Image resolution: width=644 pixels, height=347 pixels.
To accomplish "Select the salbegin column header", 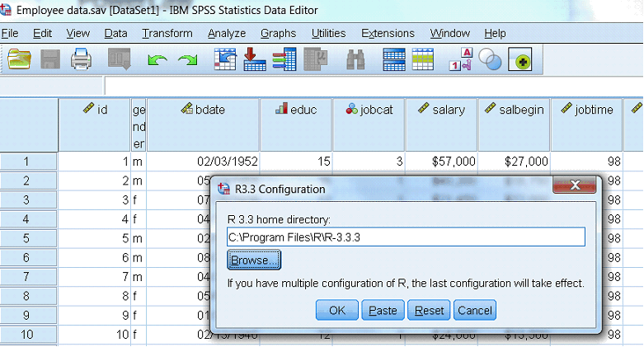I will point(515,124).
